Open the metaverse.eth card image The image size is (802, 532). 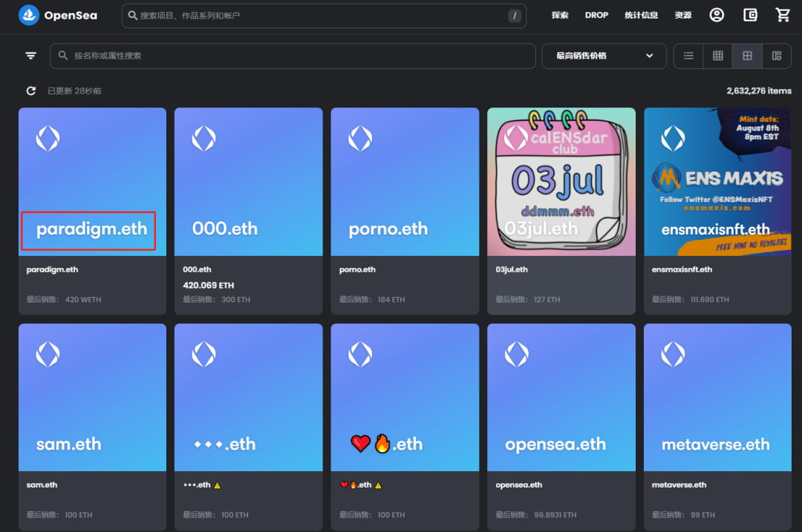(x=717, y=397)
